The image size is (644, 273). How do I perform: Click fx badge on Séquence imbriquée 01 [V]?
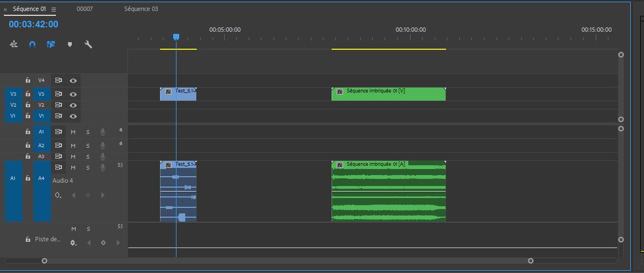tap(340, 92)
